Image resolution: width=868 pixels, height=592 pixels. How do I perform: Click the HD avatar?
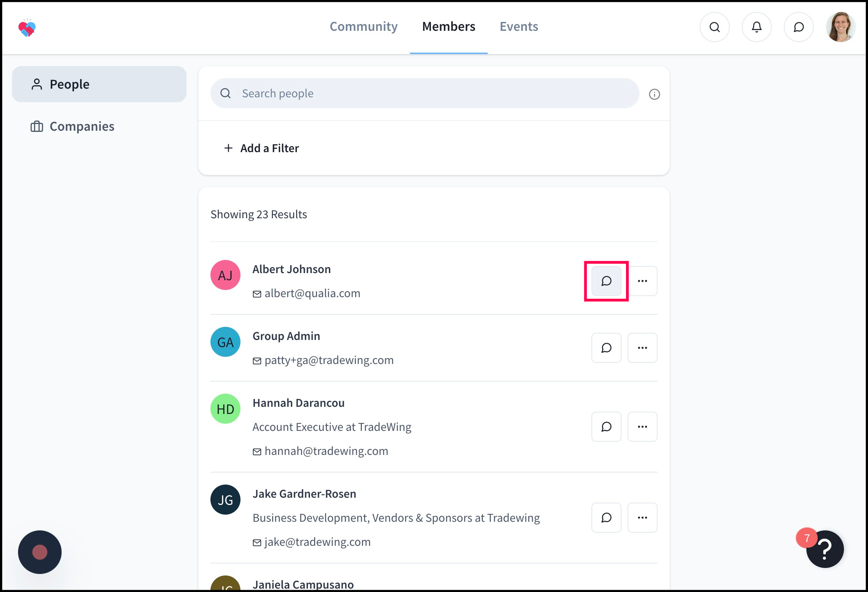(x=225, y=409)
